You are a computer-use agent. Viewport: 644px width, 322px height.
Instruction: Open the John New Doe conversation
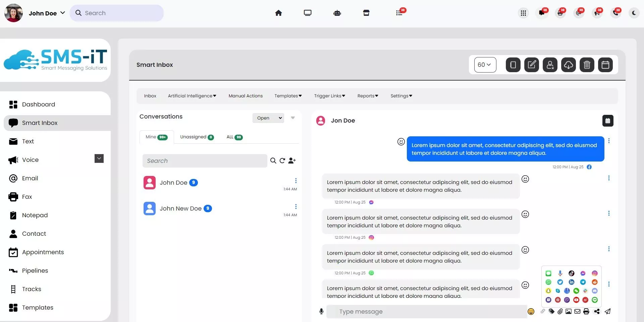181,209
